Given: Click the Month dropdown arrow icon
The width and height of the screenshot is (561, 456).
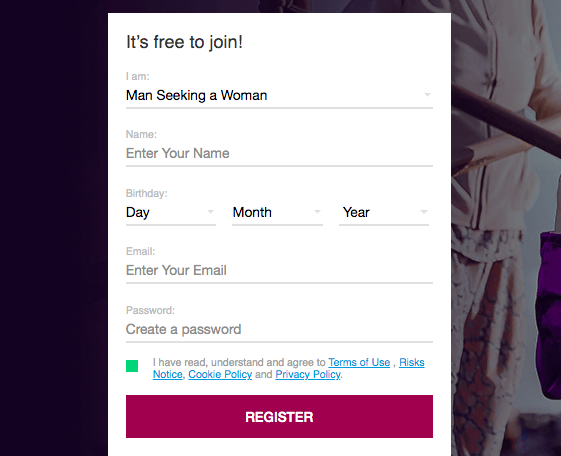Looking at the screenshot, I should [x=317, y=212].
